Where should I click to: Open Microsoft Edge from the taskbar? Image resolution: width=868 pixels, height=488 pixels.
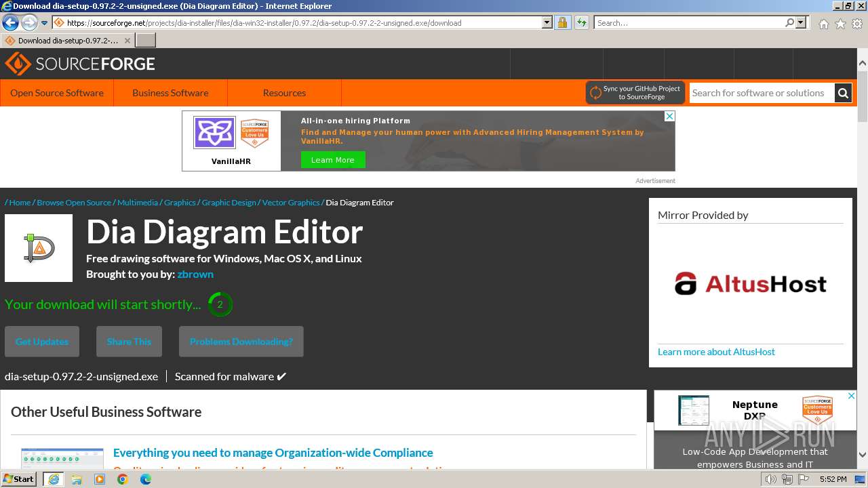pos(145,479)
